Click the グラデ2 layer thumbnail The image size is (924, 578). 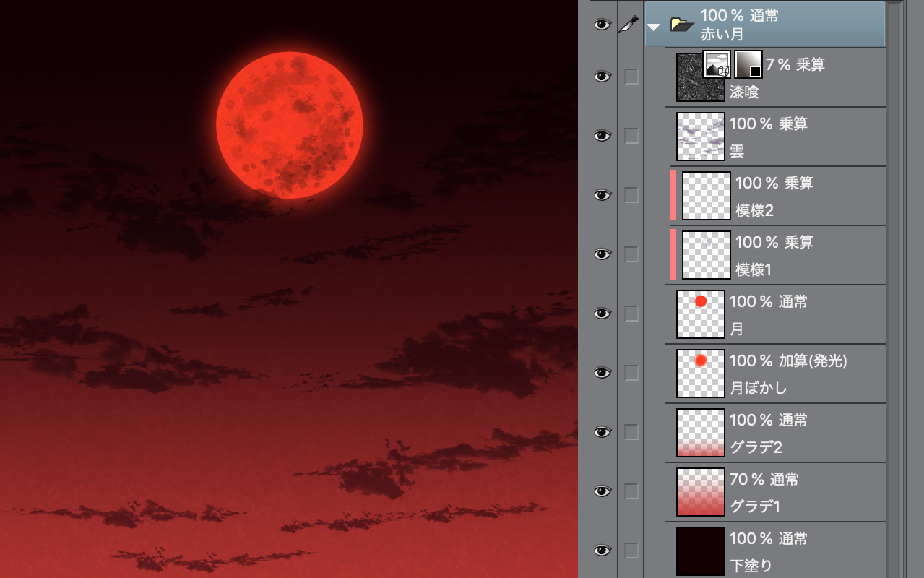(701, 433)
